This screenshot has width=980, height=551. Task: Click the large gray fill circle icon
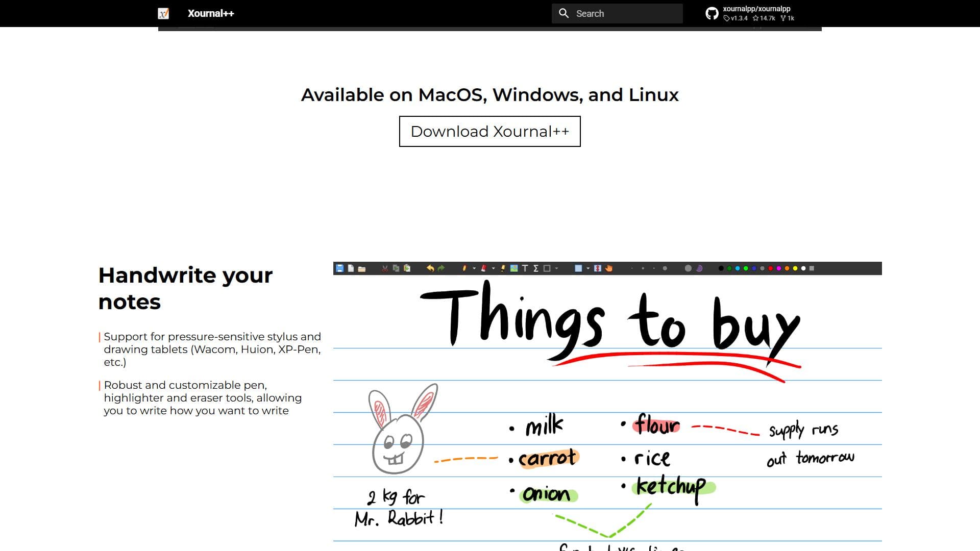[688, 268]
